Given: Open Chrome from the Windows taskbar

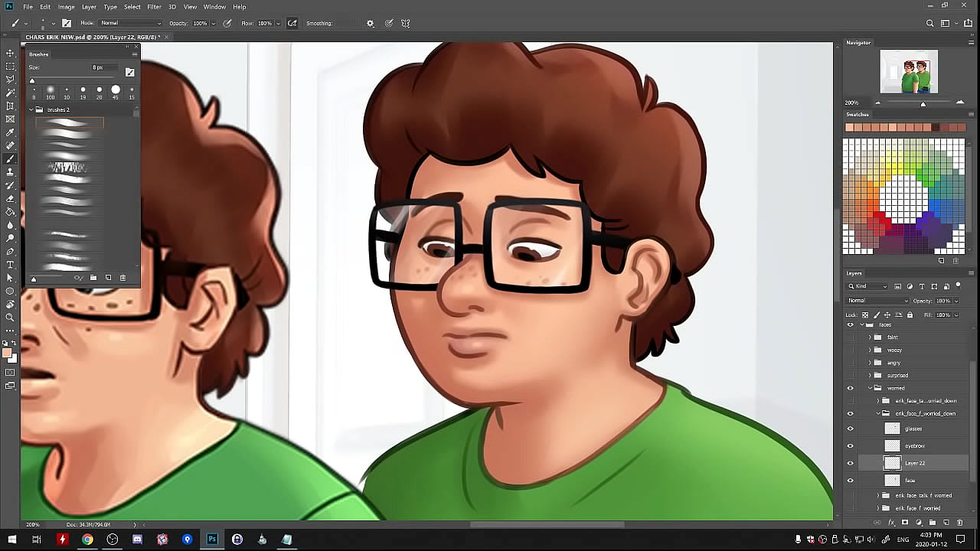Looking at the screenshot, I should pos(87,540).
